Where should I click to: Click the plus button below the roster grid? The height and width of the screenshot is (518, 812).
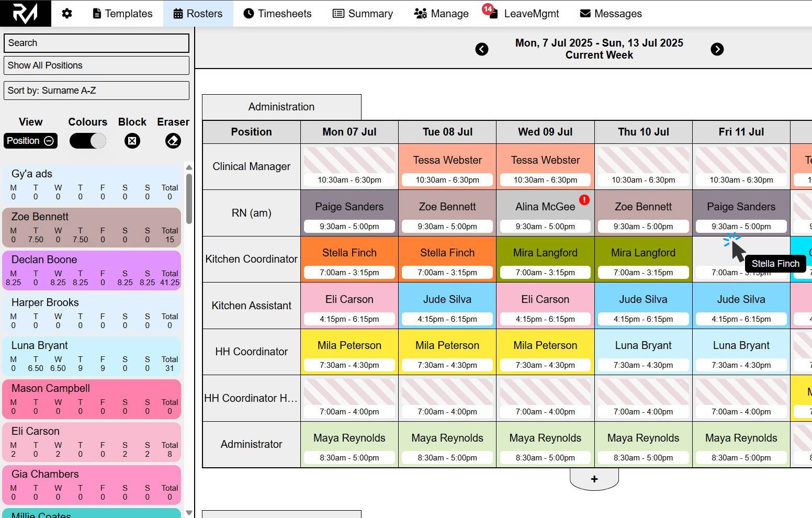(594, 478)
